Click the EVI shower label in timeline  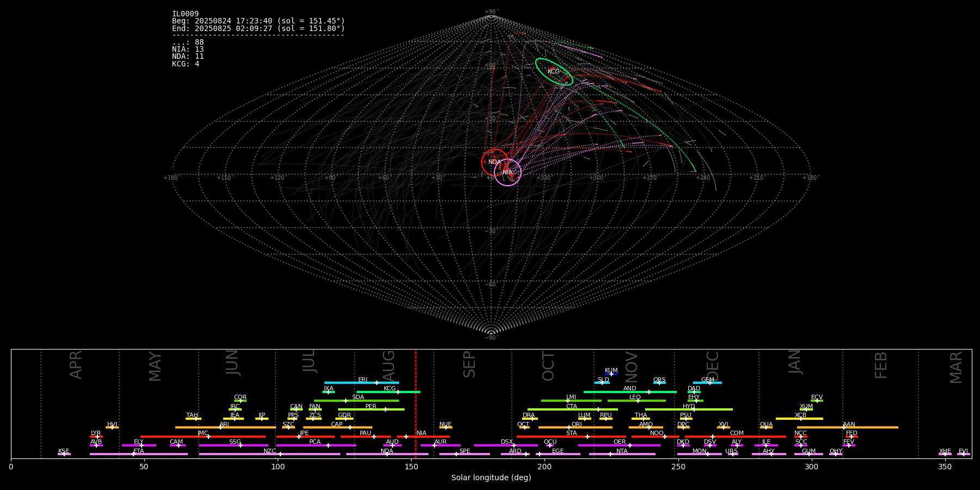tap(963, 451)
